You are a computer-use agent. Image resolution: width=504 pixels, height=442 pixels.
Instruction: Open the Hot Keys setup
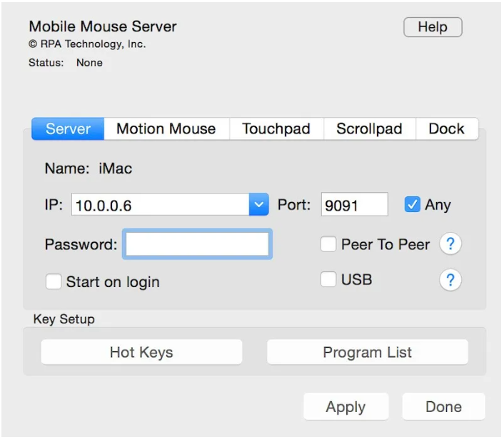141,352
